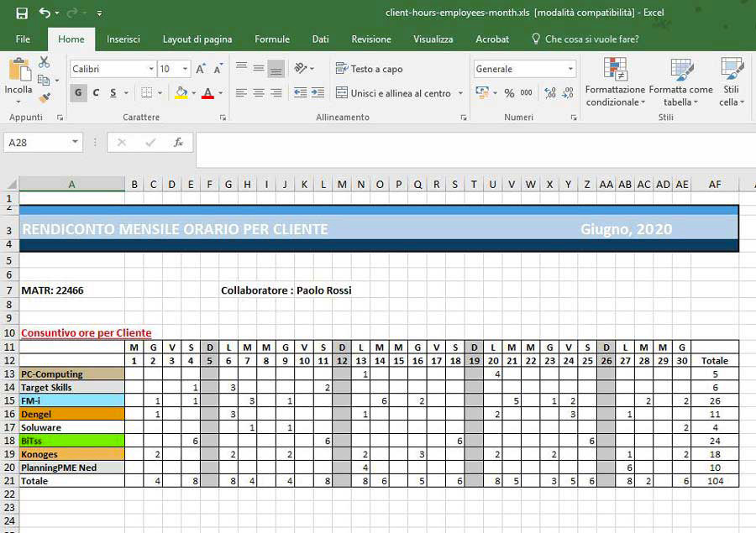Open the Quick Access Toolbar customize arrow

(x=99, y=13)
